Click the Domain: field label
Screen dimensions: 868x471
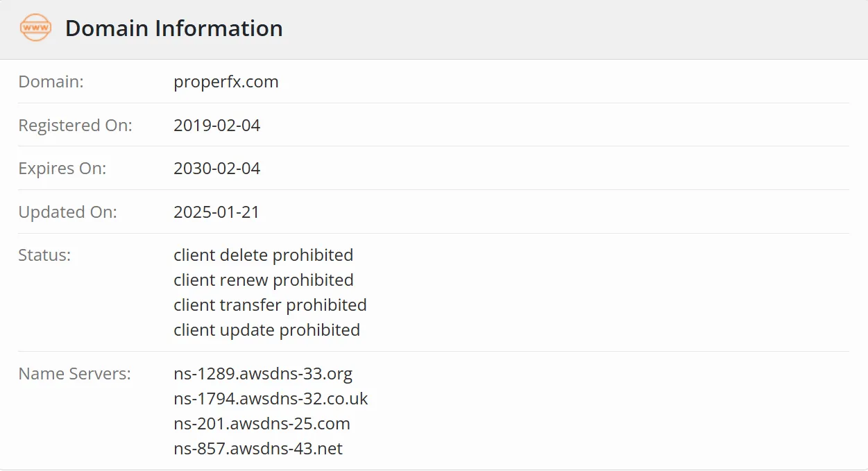(x=51, y=82)
